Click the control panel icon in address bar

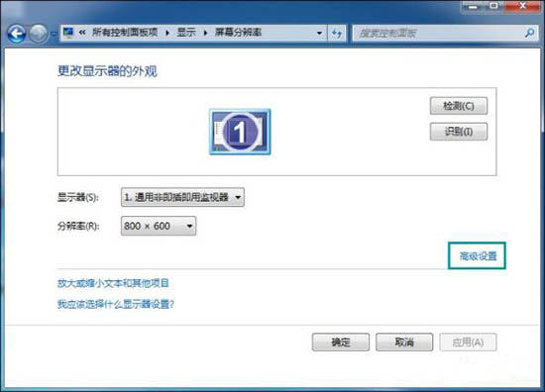click(x=68, y=33)
